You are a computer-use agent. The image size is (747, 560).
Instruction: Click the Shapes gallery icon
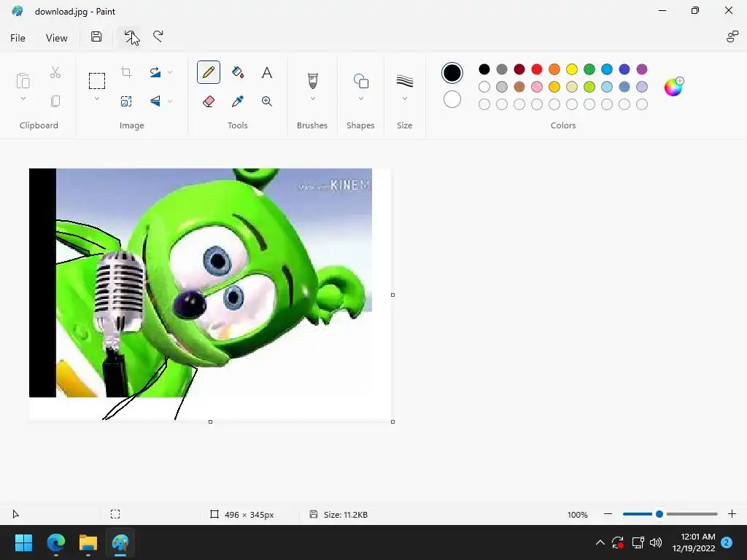point(360,80)
